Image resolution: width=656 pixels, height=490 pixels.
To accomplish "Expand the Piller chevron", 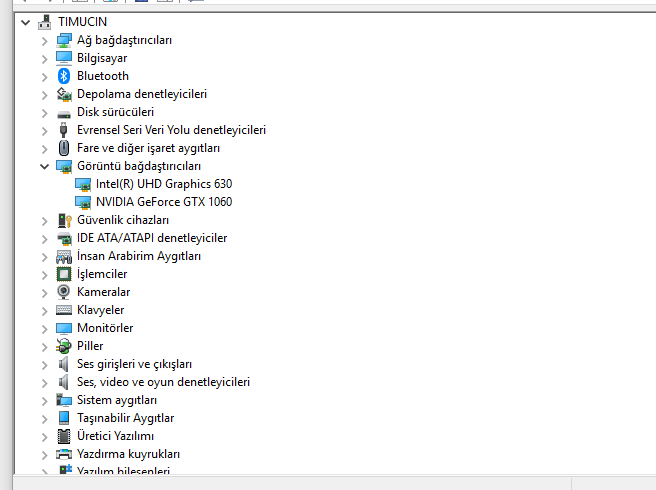I will pos(44,347).
